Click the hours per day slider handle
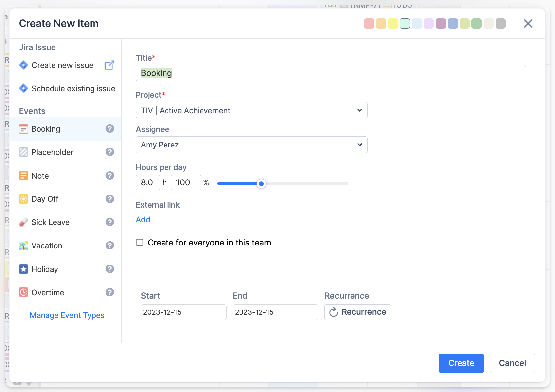 click(261, 184)
